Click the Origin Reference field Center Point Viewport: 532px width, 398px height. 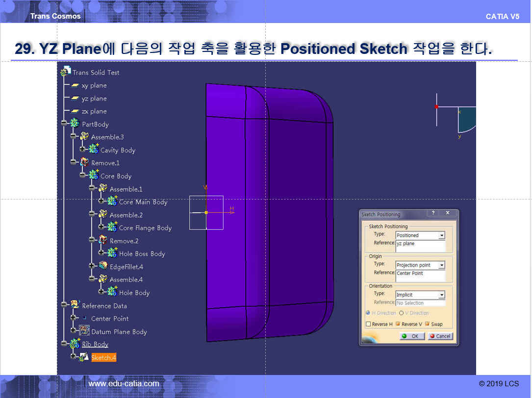click(x=420, y=275)
